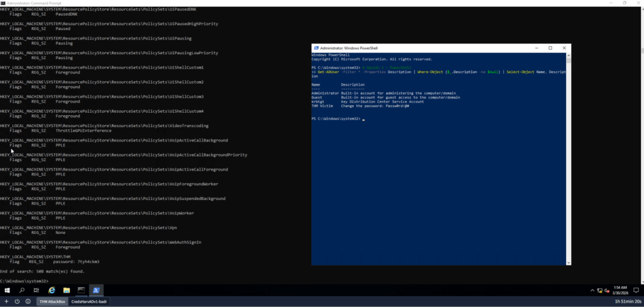Viewport: 644px width, 307px height.
Task: Close the PowerShell window
Action: [x=564, y=48]
